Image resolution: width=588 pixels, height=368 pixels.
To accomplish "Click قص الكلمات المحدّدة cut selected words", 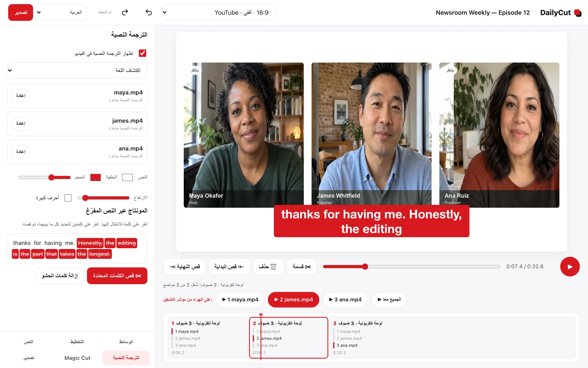I will [117, 276].
